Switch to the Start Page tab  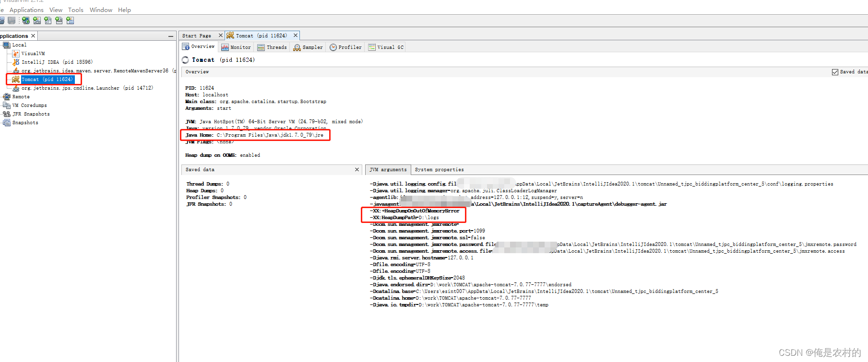tap(197, 35)
